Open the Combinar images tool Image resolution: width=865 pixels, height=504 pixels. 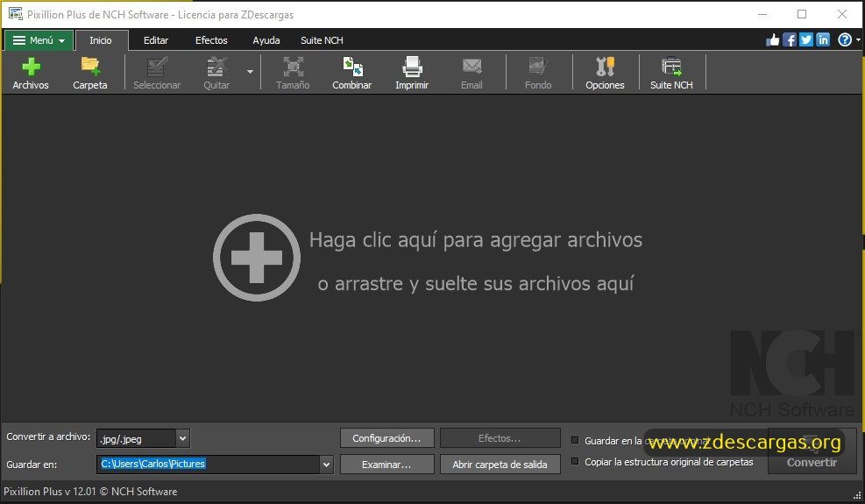coord(352,73)
